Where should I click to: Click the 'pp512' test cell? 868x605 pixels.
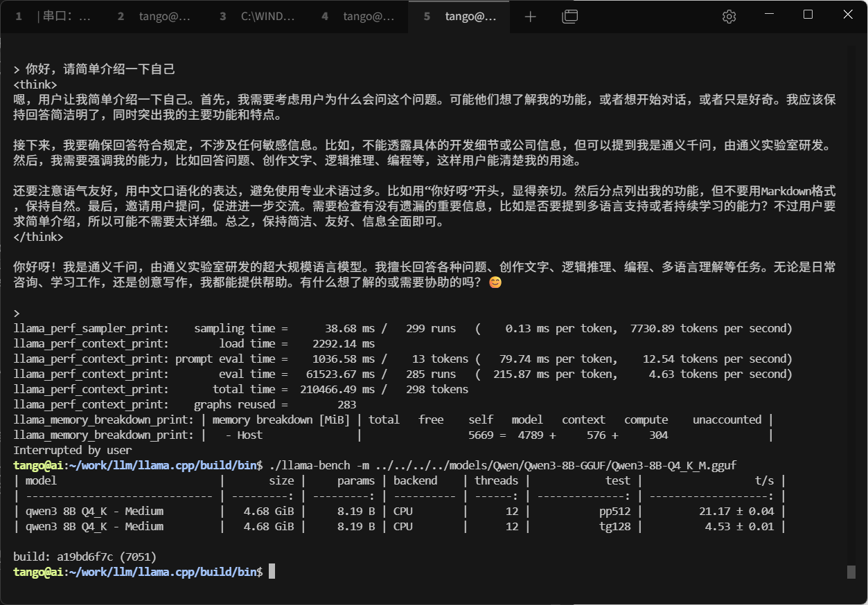615,511
